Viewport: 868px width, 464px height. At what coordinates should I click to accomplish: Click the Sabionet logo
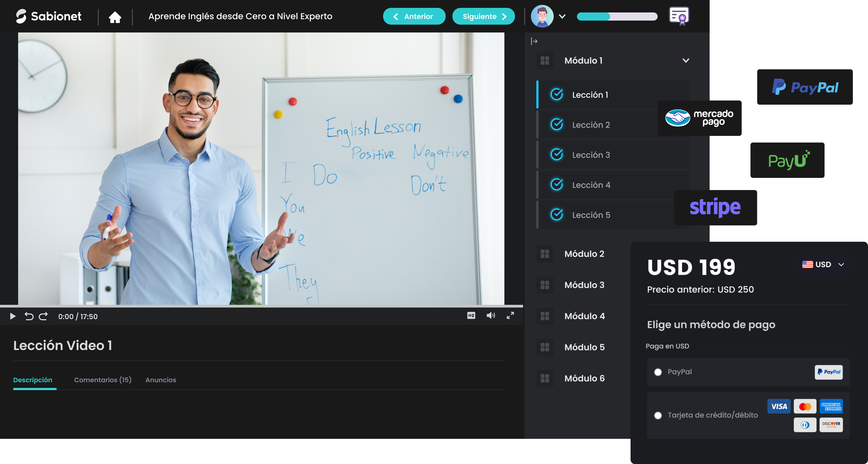(48, 16)
